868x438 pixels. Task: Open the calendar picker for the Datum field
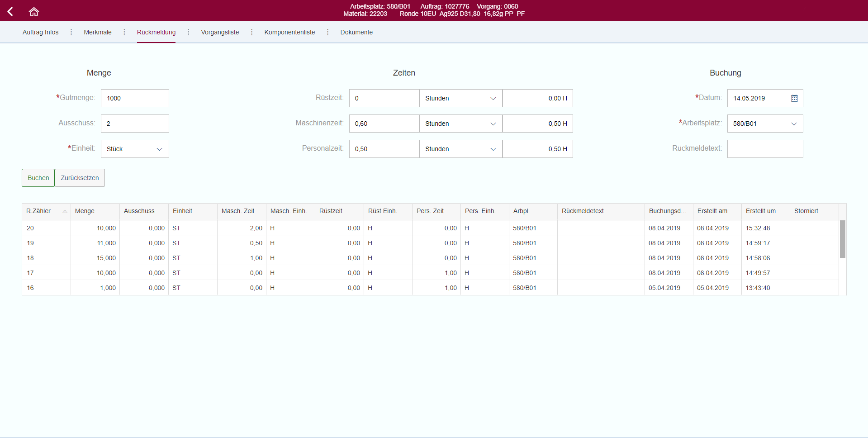pos(794,98)
